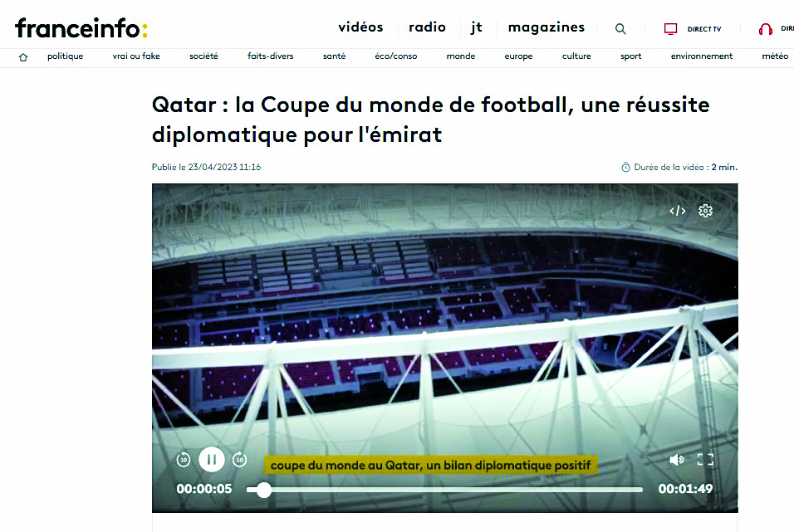Open Direct TV live stream
The height and width of the screenshot is (532, 794).
click(x=692, y=29)
